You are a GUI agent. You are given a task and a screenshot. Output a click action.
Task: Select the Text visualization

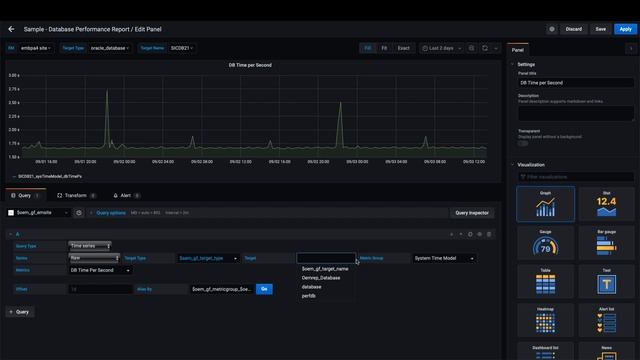607,282
